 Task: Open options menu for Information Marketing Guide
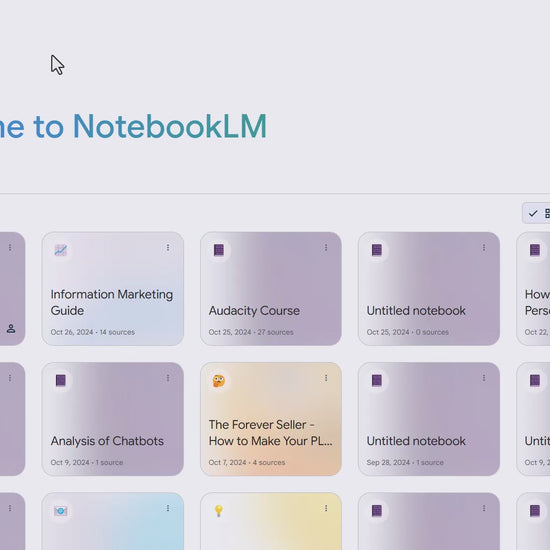click(168, 248)
